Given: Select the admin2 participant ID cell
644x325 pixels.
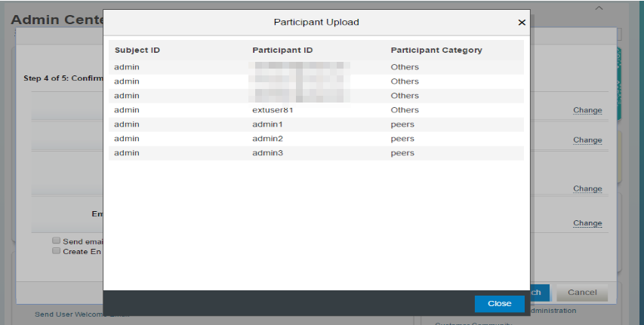Looking at the screenshot, I should pyautogui.click(x=267, y=139).
